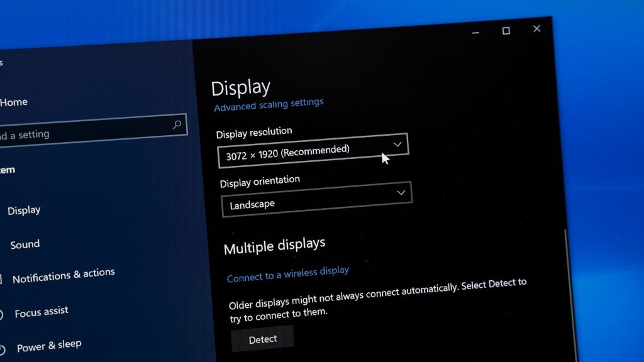Maximize the Settings window
Screen dimensions: 644x362
(x=506, y=31)
